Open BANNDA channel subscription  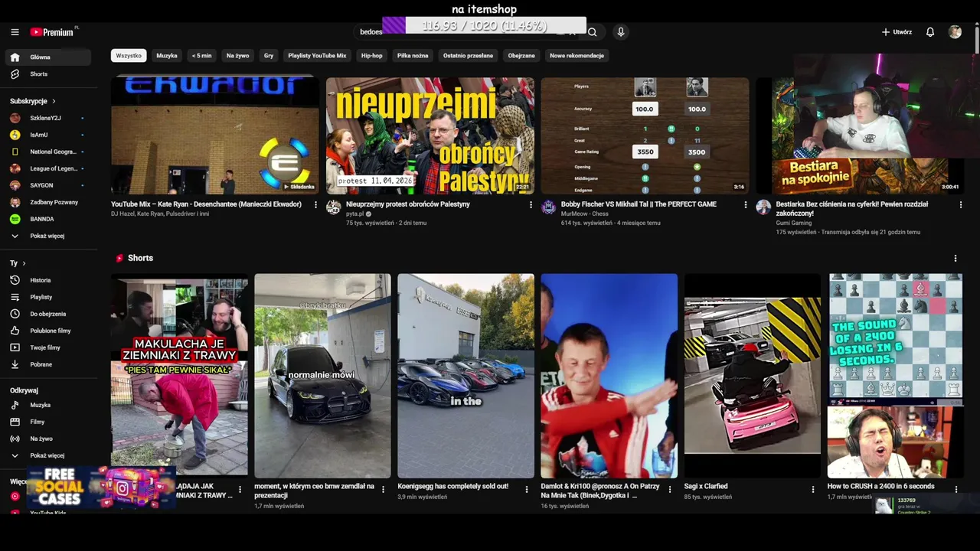pos(48,219)
